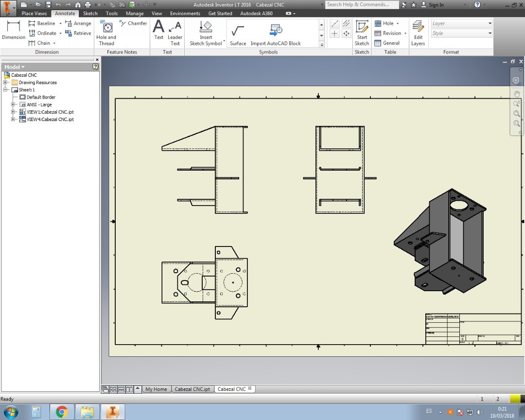The height and width of the screenshot is (420, 525).
Task: Click the Insert Sketch Symbol tool
Action: pyautogui.click(x=206, y=33)
